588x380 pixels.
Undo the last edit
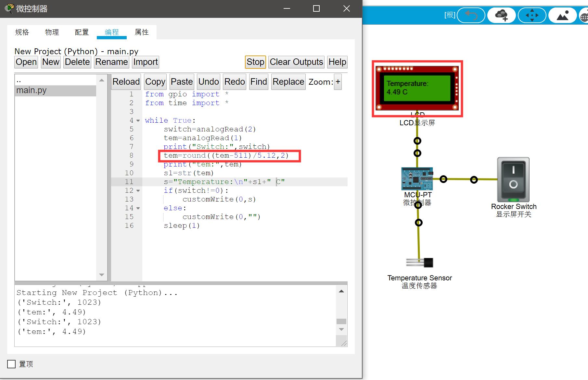(x=209, y=82)
